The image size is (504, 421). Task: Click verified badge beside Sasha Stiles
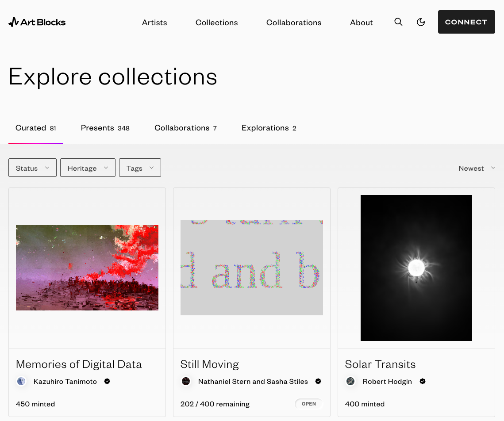click(x=318, y=381)
